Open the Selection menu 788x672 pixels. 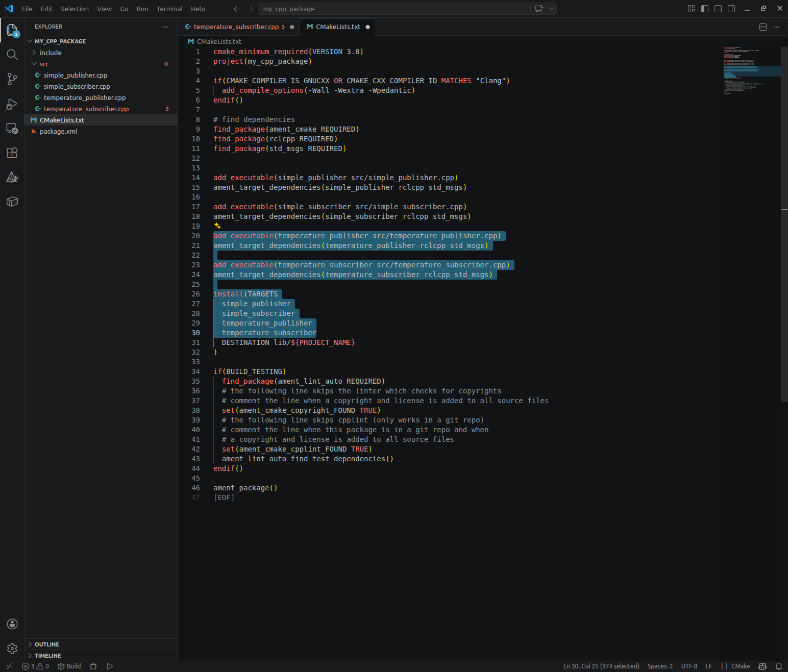tap(75, 9)
